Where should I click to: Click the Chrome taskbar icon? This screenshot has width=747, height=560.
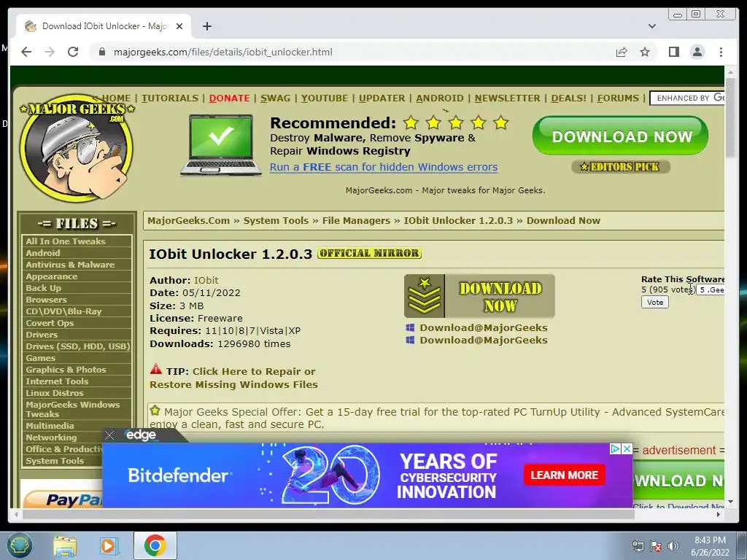[x=155, y=545]
